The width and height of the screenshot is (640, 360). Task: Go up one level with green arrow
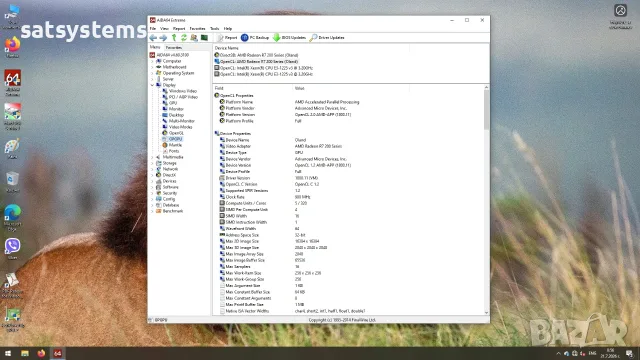(174, 38)
